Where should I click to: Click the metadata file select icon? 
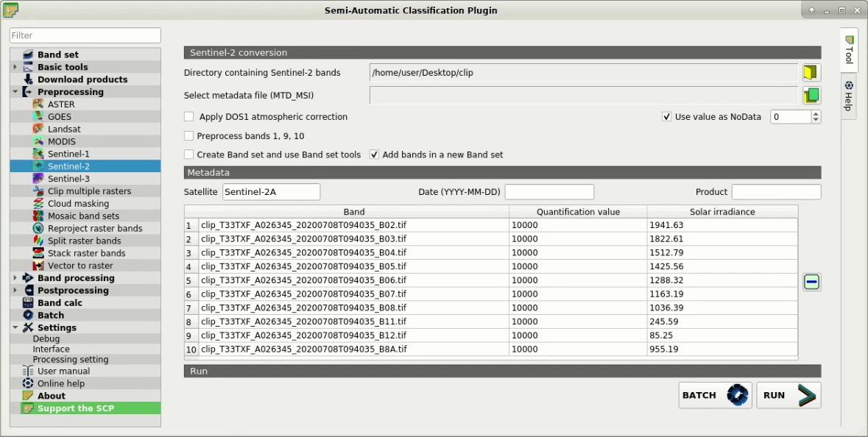point(811,95)
